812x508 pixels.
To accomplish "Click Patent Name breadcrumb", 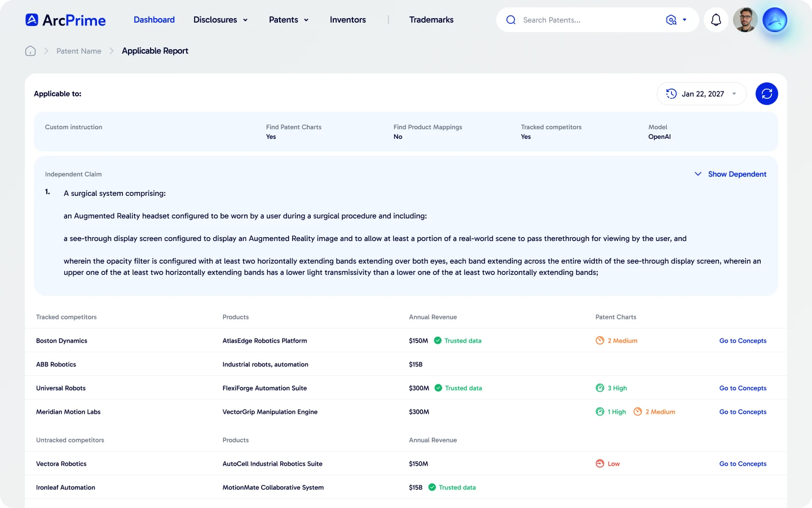I will [79, 51].
